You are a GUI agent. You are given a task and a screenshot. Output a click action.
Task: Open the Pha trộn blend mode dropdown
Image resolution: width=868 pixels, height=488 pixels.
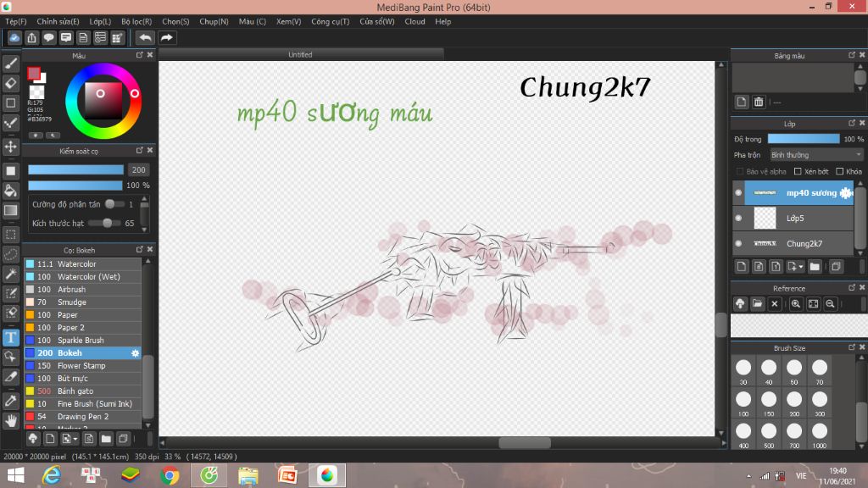tap(816, 155)
